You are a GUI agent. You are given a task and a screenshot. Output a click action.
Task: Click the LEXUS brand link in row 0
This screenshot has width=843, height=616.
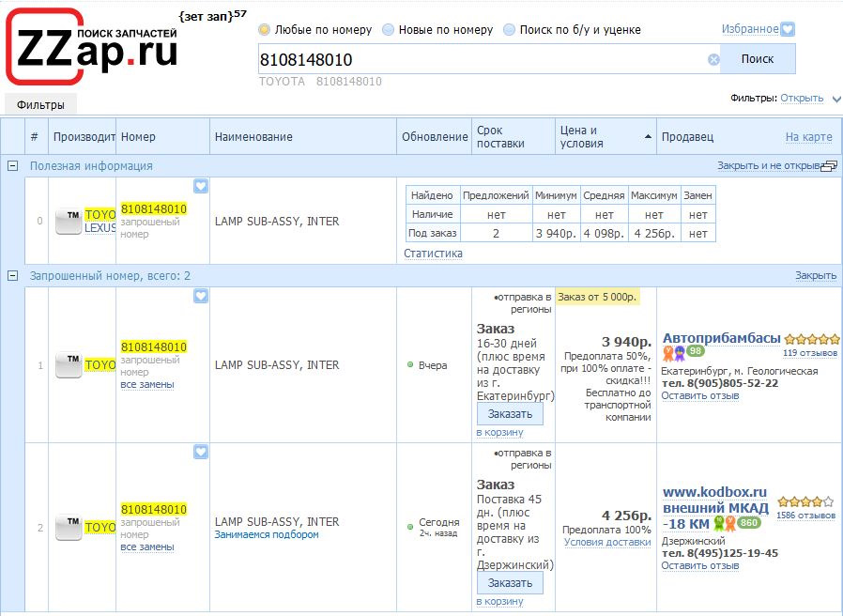click(100, 228)
